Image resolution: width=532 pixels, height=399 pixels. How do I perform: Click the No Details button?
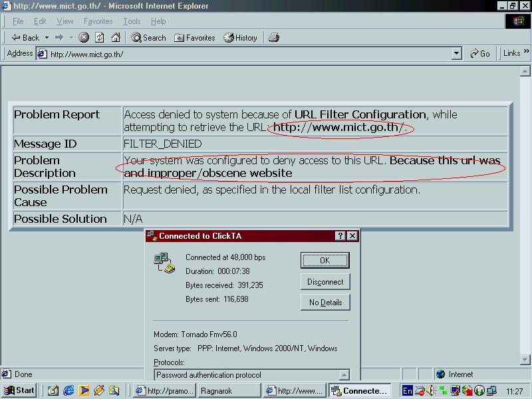[325, 302]
